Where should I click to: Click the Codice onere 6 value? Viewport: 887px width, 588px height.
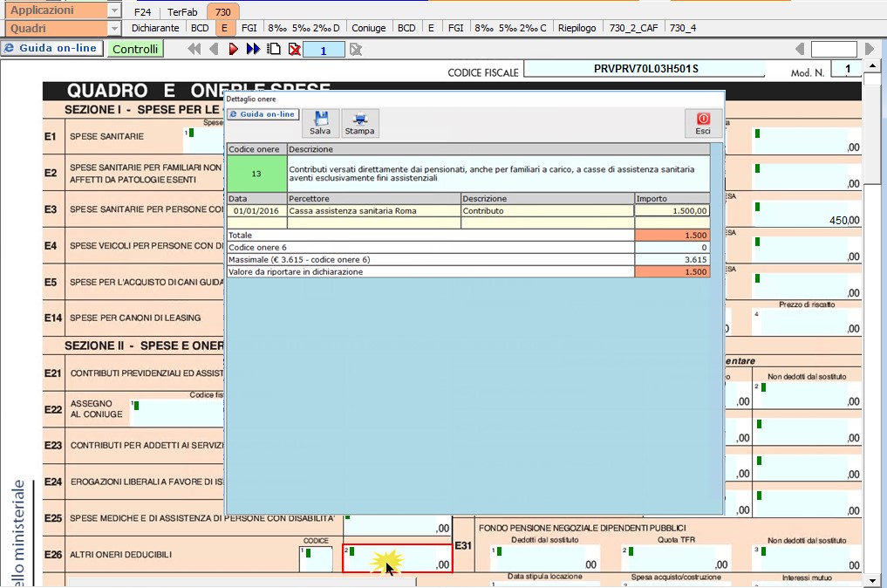click(x=672, y=247)
